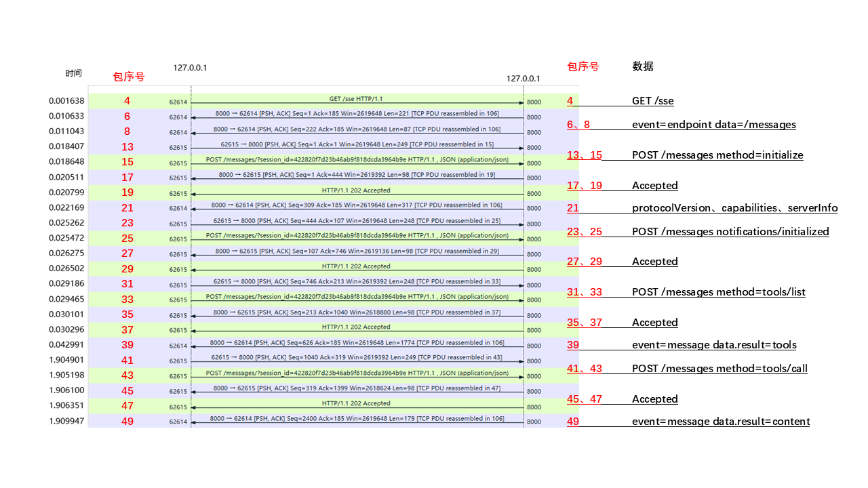Click the right 127.0.0.1 host label

(x=524, y=79)
